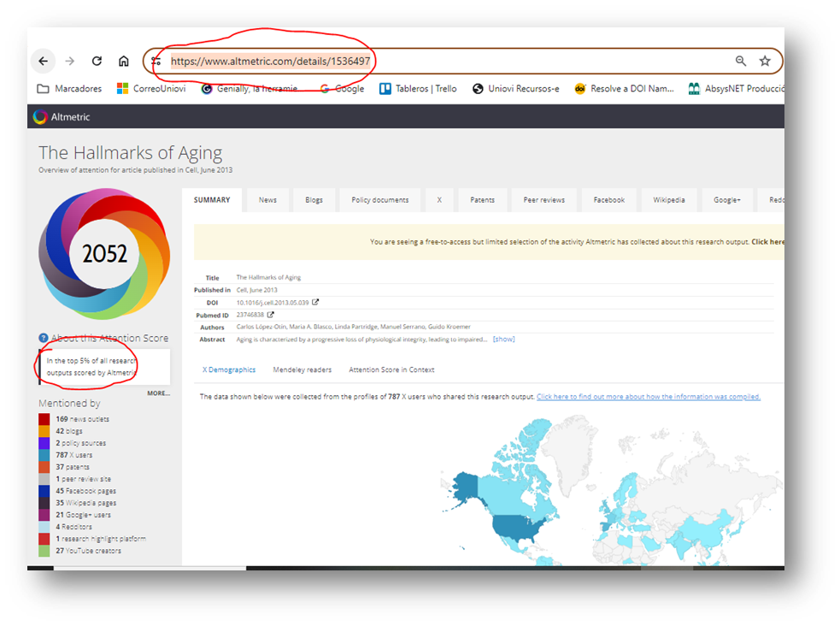The width and height of the screenshot is (840, 626).
Task: Reload the page with the refresh icon
Action: tap(97, 62)
